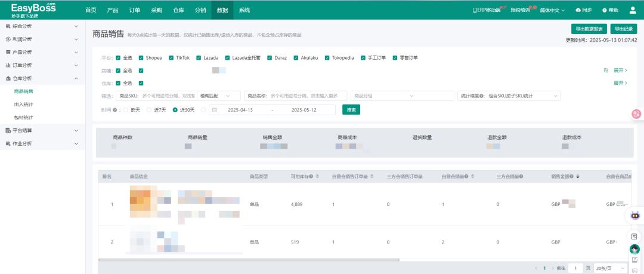Uncheck Daraz platform checkbox
644x274 pixels.
click(270, 57)
